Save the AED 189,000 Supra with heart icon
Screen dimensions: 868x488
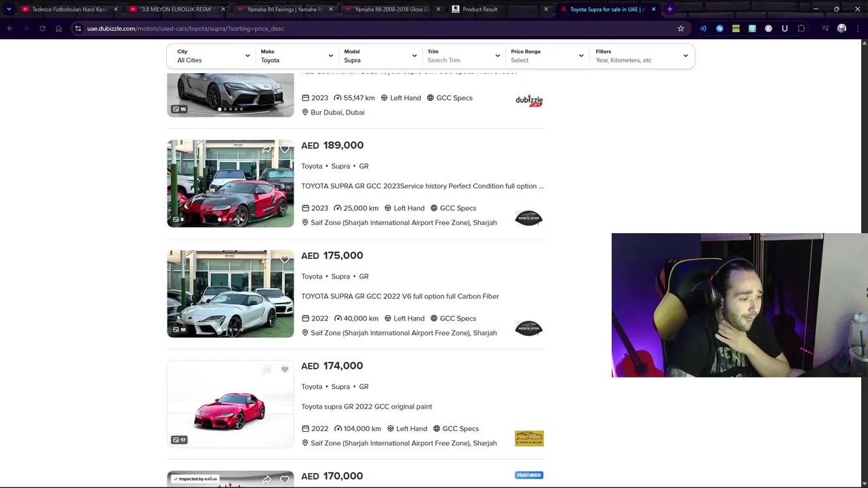[x=285, y=149]
